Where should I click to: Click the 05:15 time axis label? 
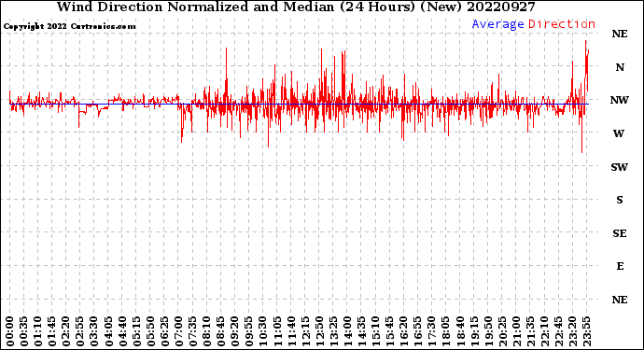click(136, 331)
